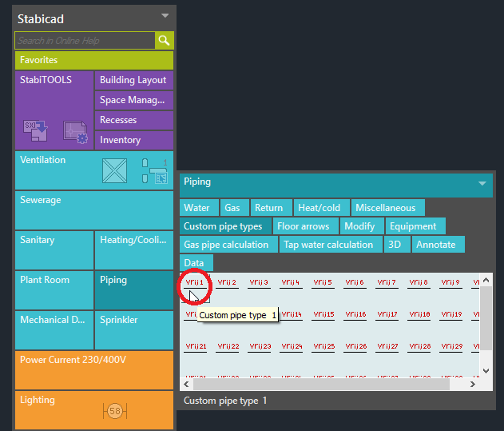This screenshot has width=504, height=431.
Task: Open the Piping panel dropdown arrow
Action: coord(482,183)
